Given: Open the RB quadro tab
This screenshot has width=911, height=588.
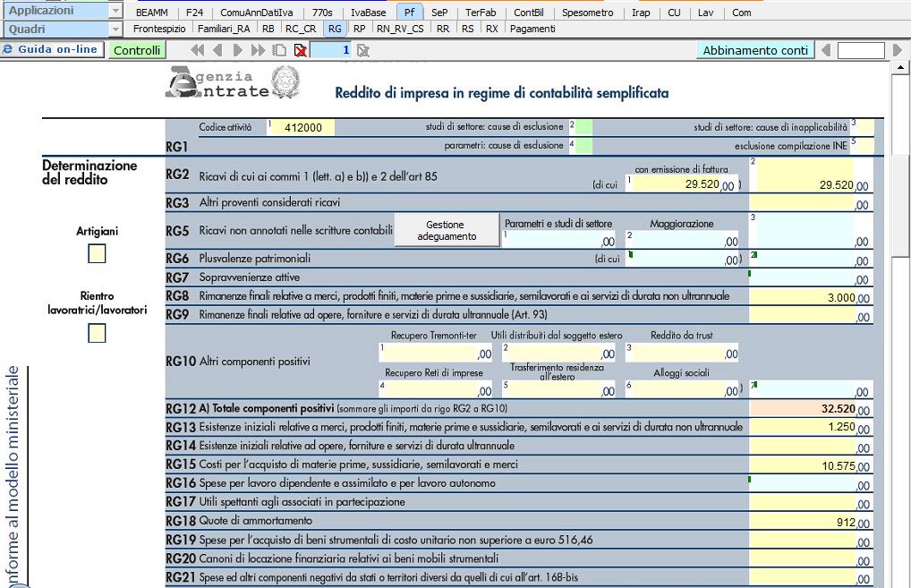Looking at the screenshot, I should (268, 29).
